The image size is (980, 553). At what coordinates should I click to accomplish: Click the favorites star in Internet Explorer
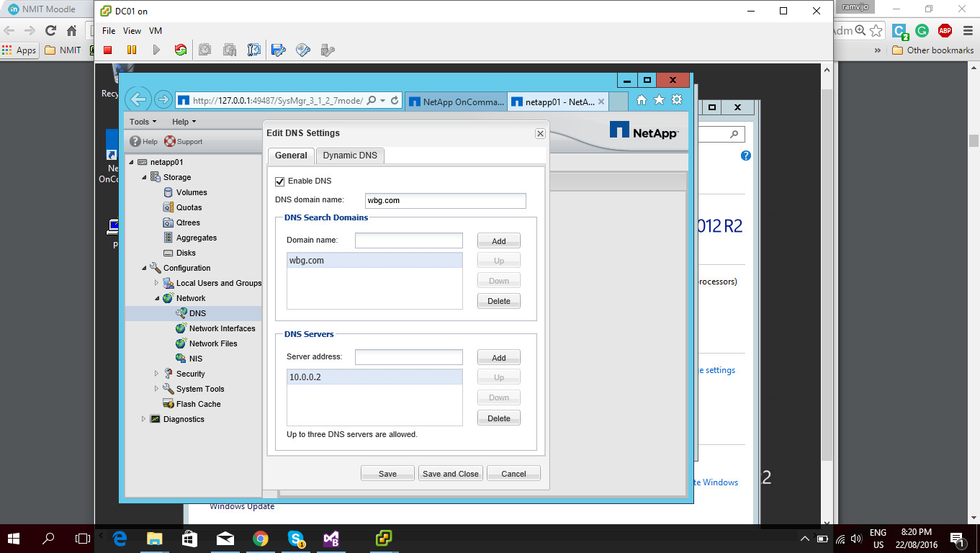[x=659, y=101]
